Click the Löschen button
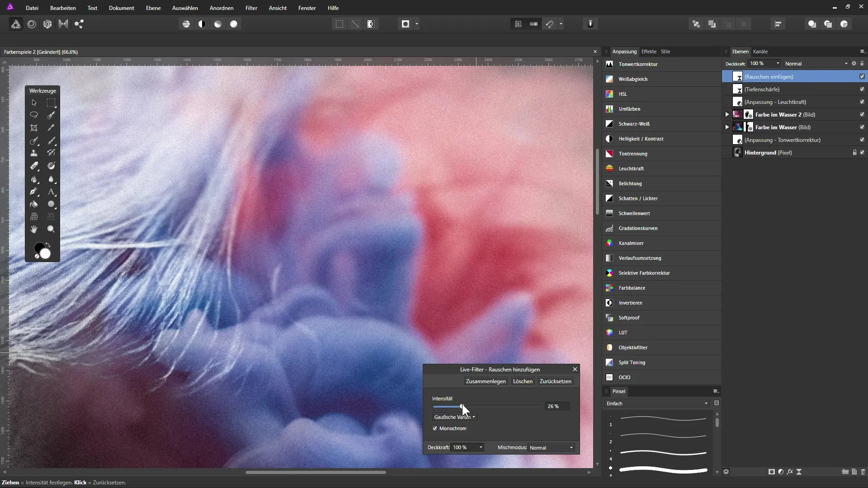The height and width of the screenshot is (488, 868). (x=523, y=381)
